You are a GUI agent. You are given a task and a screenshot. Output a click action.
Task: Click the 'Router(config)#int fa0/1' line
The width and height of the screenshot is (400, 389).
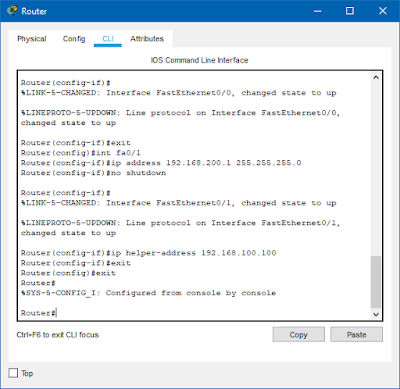click(x=81, y=153)
